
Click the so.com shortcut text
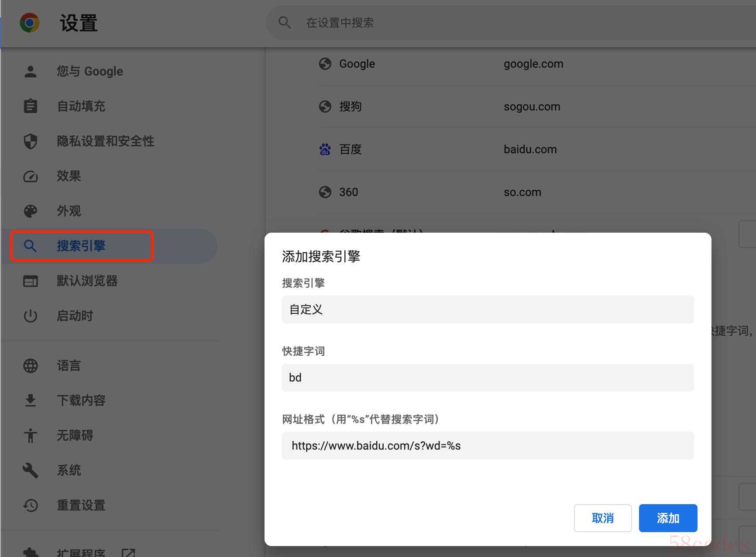click(x=522, y=192)
